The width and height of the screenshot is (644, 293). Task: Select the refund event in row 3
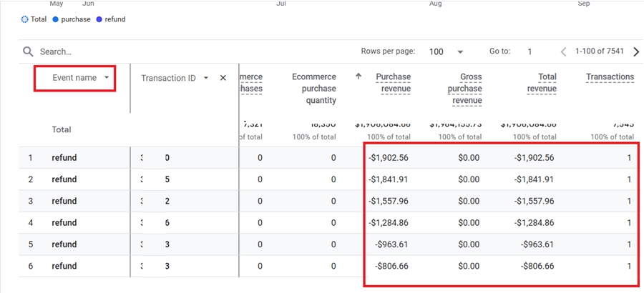[64, 201]
